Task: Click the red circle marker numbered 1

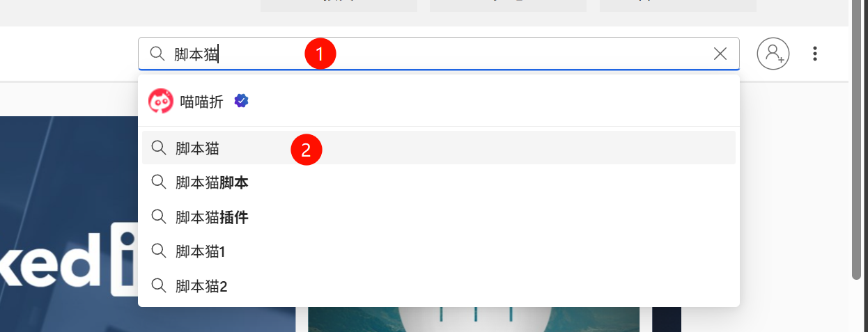Action: [320, 54]
